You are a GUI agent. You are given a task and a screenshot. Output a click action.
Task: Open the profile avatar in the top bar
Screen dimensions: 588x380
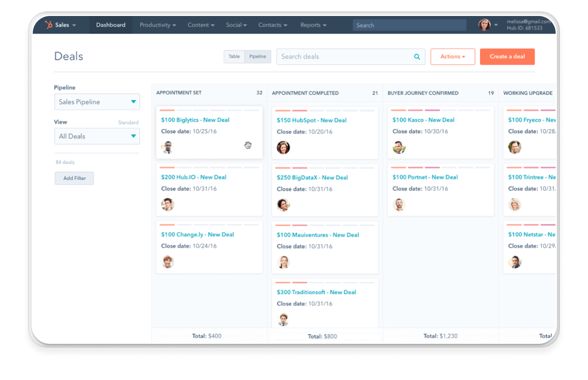tap(484, 25)
